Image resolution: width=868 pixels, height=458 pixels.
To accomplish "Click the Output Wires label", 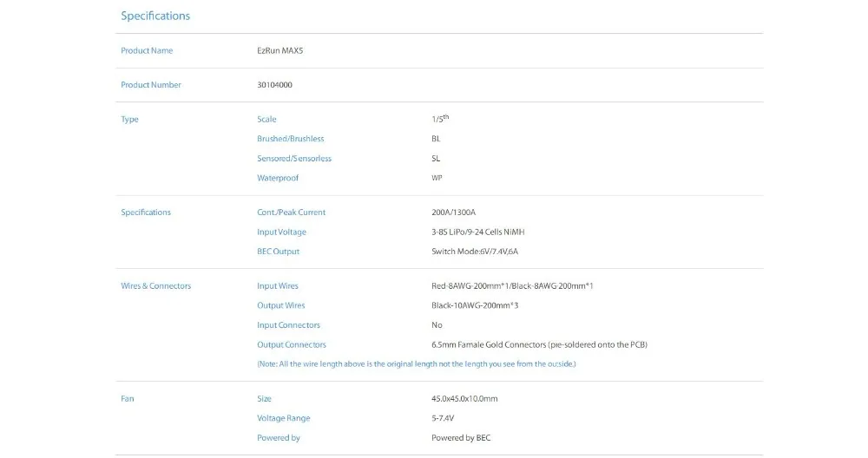I will tap(280, 305).
